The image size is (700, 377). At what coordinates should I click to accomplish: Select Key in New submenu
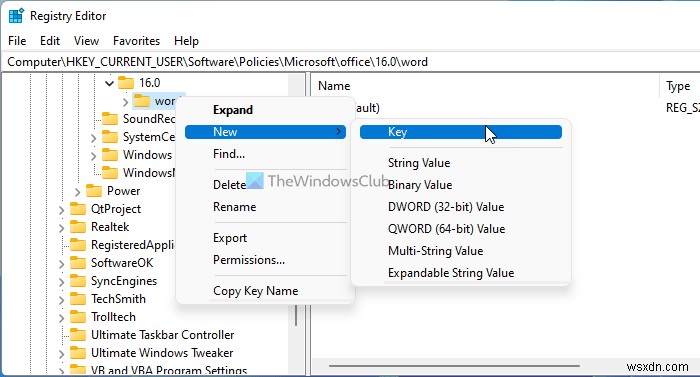[x=460, y=132]
